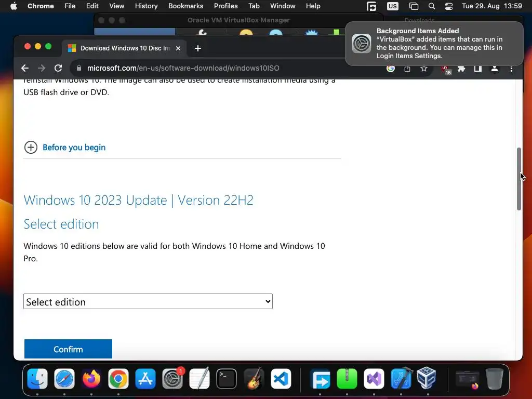Open the Profiles menu
The width and height of the screenshot is (532, 399).
coord(225,6)
